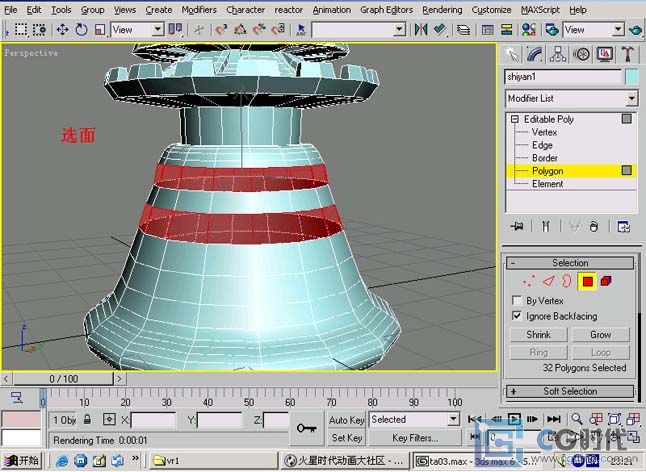This screenshot has width=646, height=472.
Task: Enable the By Vertex checkbox
Action: click(517, 300)
